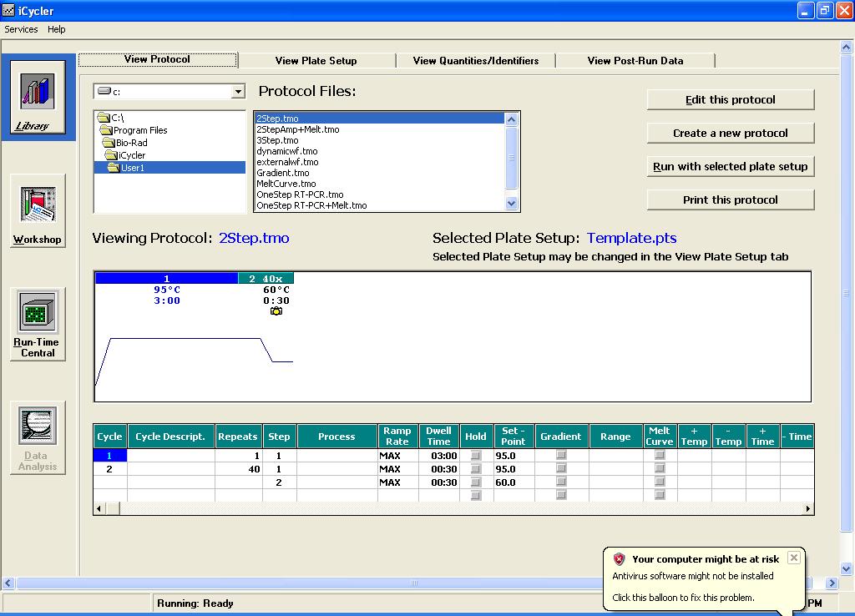Select MeltCurve.tmo protocol file
The height and width of the screenshot is (616, 855).
[x=380, y=184]
